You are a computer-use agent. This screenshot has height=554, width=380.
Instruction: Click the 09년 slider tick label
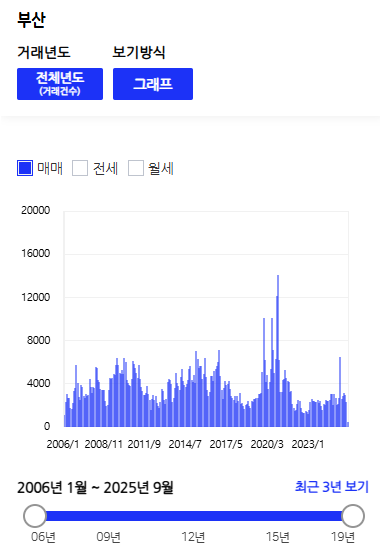coord(108,537)
